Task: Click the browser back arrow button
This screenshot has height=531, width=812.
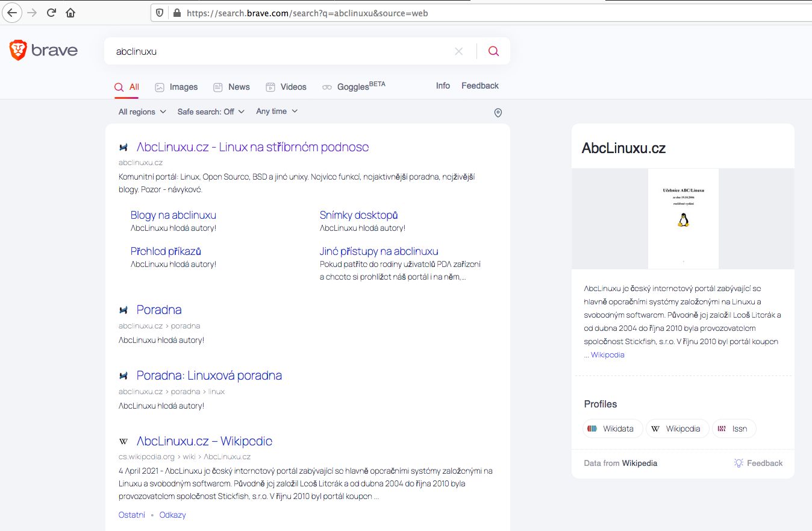Action: [x=12, y=13]
